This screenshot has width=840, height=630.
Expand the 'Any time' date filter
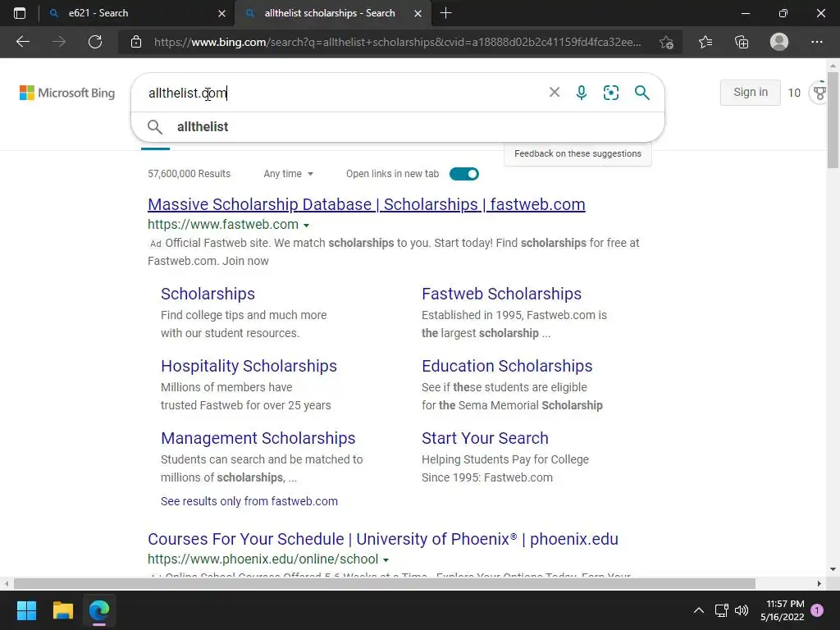[x=288, y=174]
